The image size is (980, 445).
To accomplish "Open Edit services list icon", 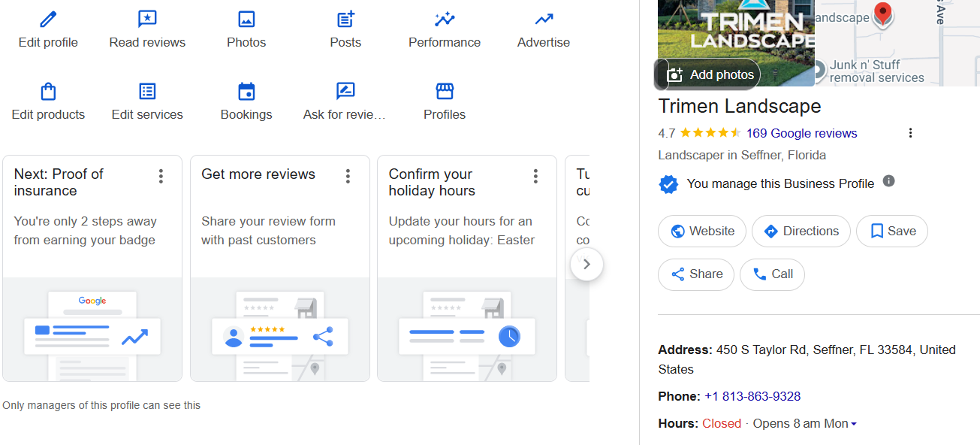I will pyautogui.click(x=147, y=91).
